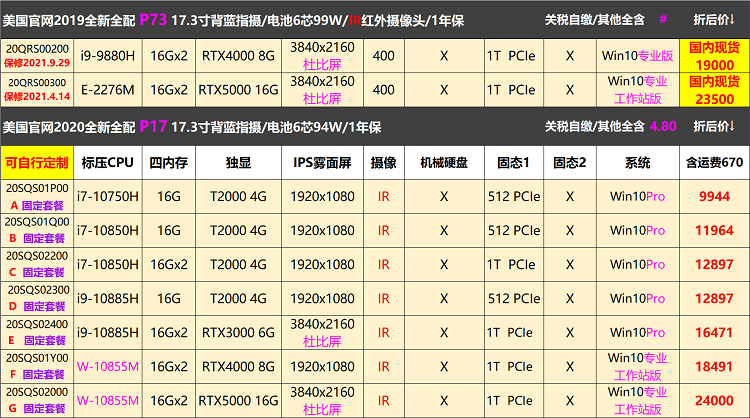Select the RTX5000 16G cell in row 20QRS00300

[x=238, y=90]
